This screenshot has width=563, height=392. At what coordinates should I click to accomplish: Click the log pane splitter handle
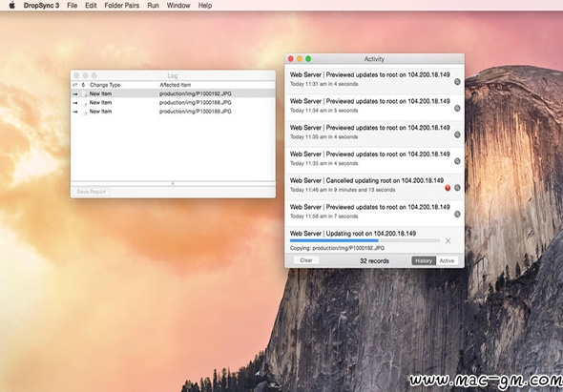[173, 183]
